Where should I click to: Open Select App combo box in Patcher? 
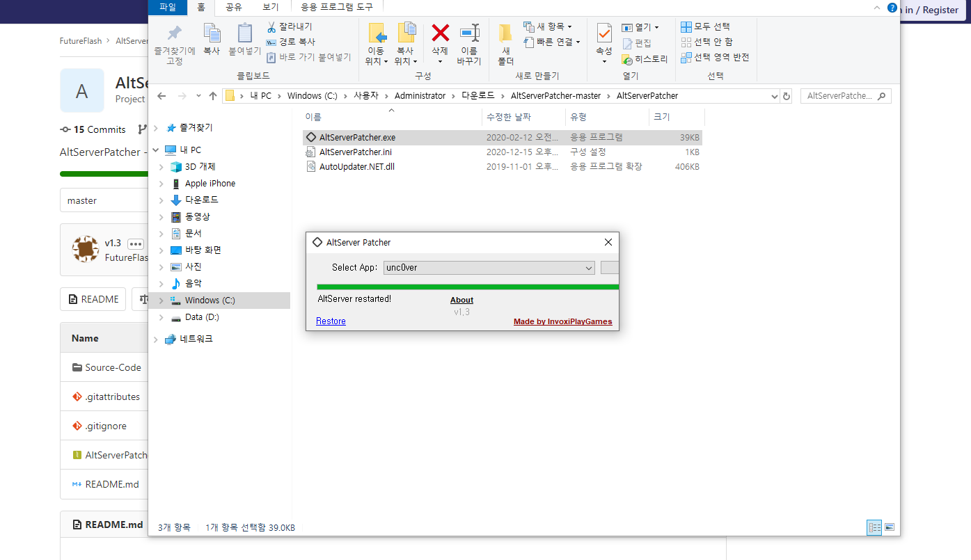(489, 268)
